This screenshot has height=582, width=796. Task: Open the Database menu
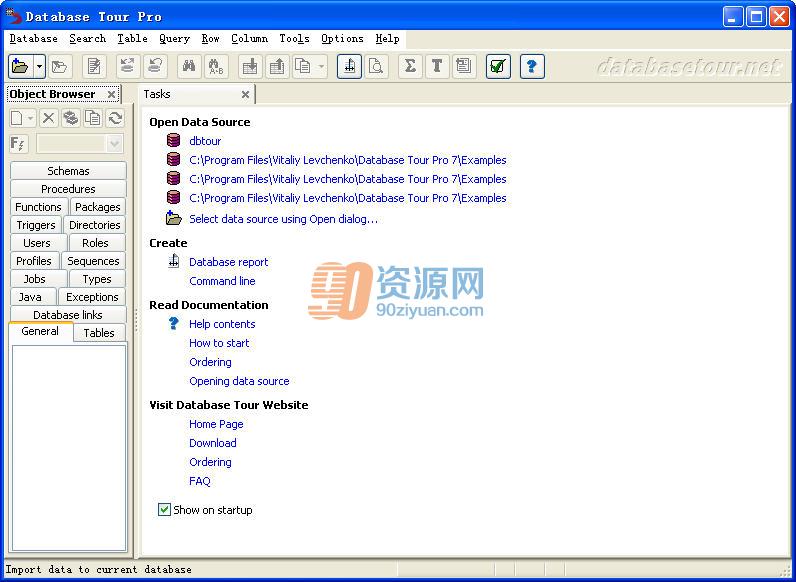(34, 39)
